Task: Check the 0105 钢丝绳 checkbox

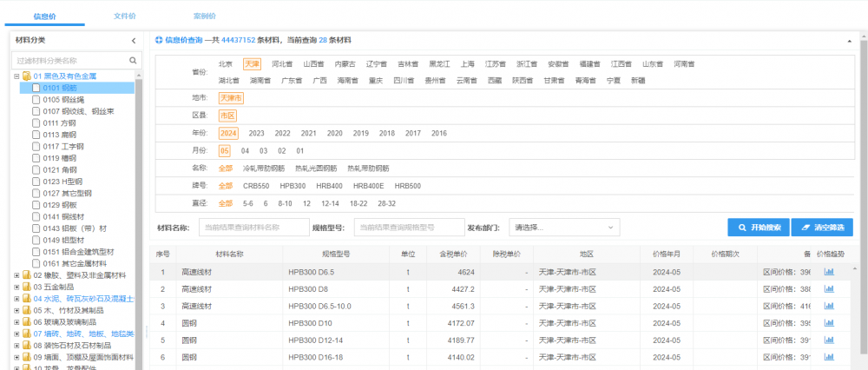Action: (36, 100)
